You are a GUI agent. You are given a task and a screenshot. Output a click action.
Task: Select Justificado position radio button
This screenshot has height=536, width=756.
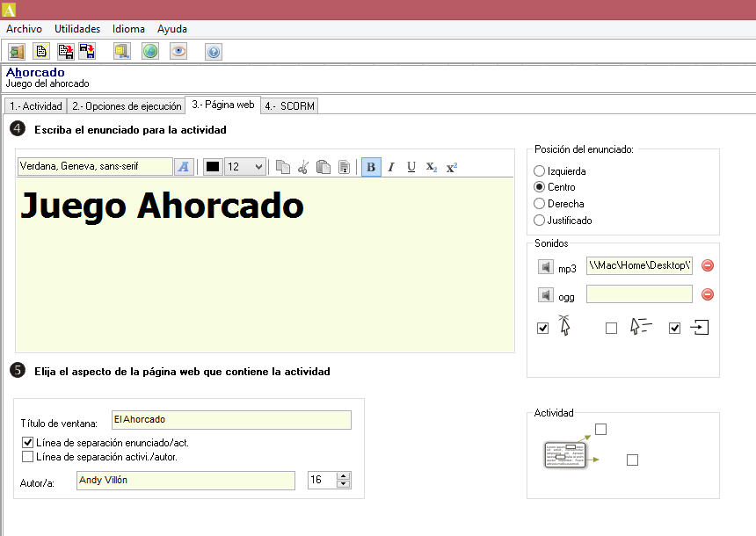(539, 221)
